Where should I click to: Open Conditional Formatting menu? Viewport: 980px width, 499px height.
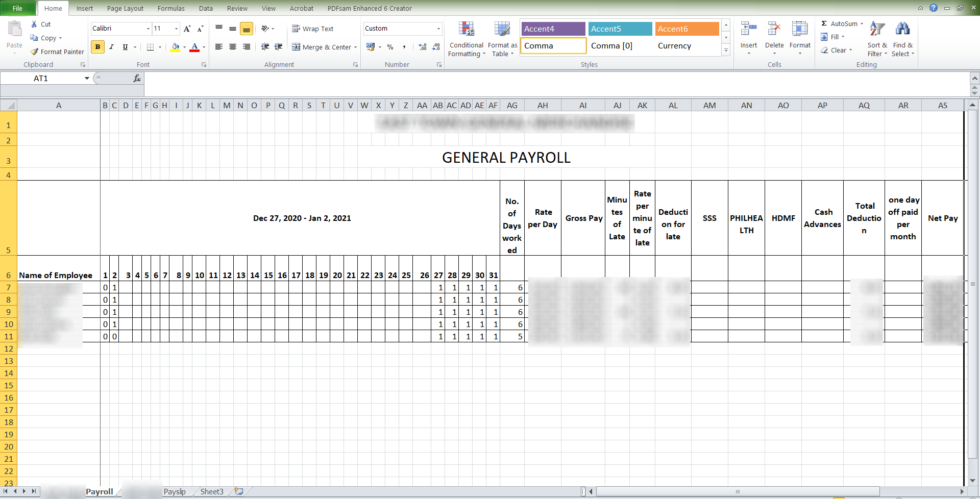coord(467,39)
